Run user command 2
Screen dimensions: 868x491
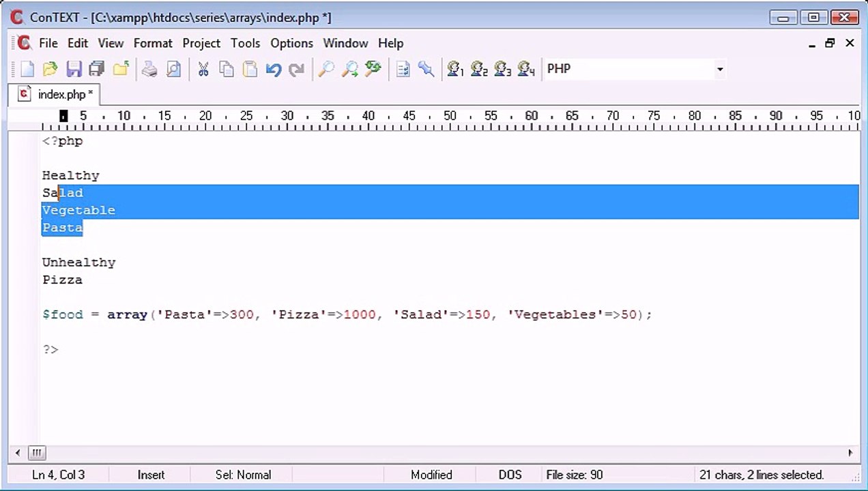pos(479,69)
